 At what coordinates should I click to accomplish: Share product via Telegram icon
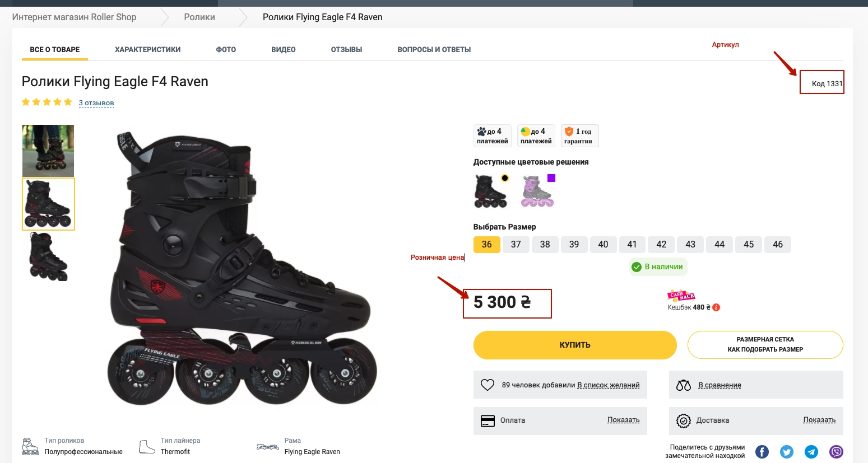(811, 452)
